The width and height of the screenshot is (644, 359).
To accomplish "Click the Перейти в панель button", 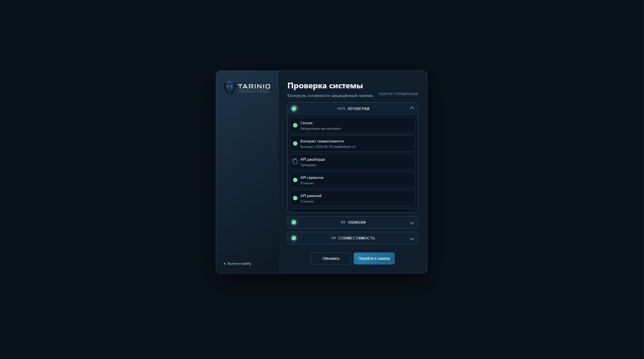I will pos(374,258).
